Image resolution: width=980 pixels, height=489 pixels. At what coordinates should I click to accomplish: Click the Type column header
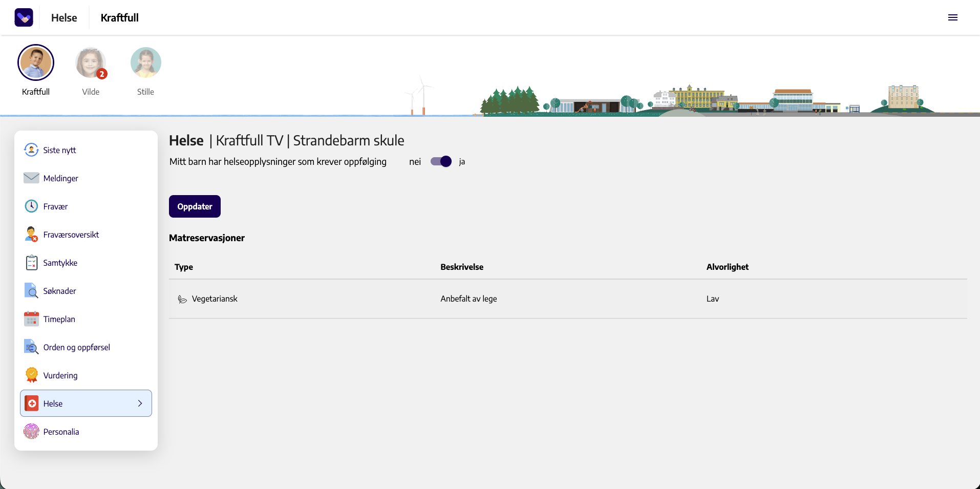(x=184, y=267)
